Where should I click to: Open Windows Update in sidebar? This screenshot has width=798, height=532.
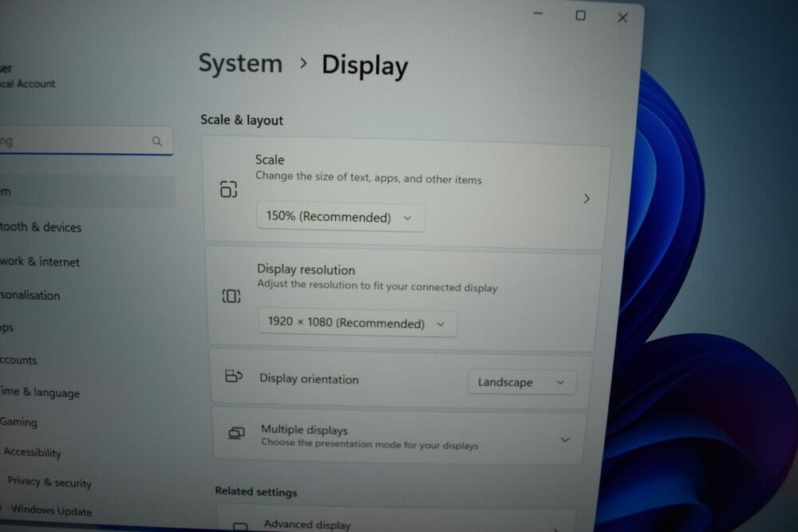coord(51,510)
